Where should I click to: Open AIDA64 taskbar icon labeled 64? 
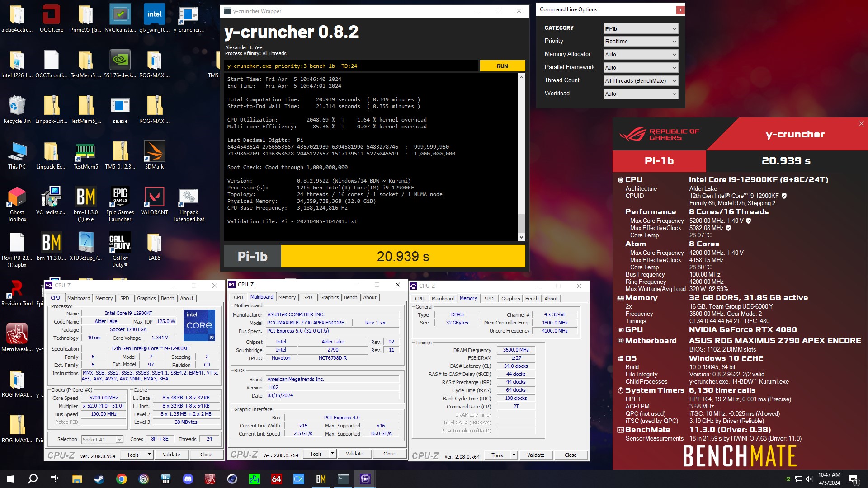coord(276,479)
